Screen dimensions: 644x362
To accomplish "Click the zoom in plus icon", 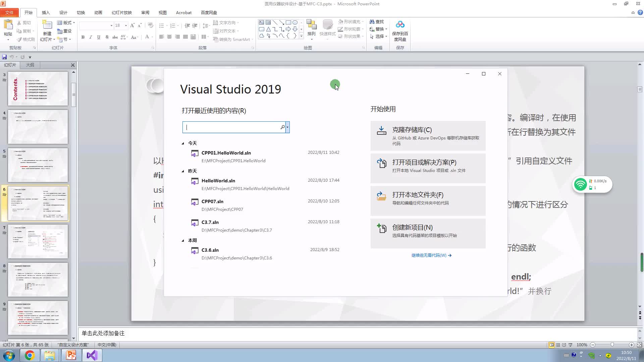I will point(631,345).
